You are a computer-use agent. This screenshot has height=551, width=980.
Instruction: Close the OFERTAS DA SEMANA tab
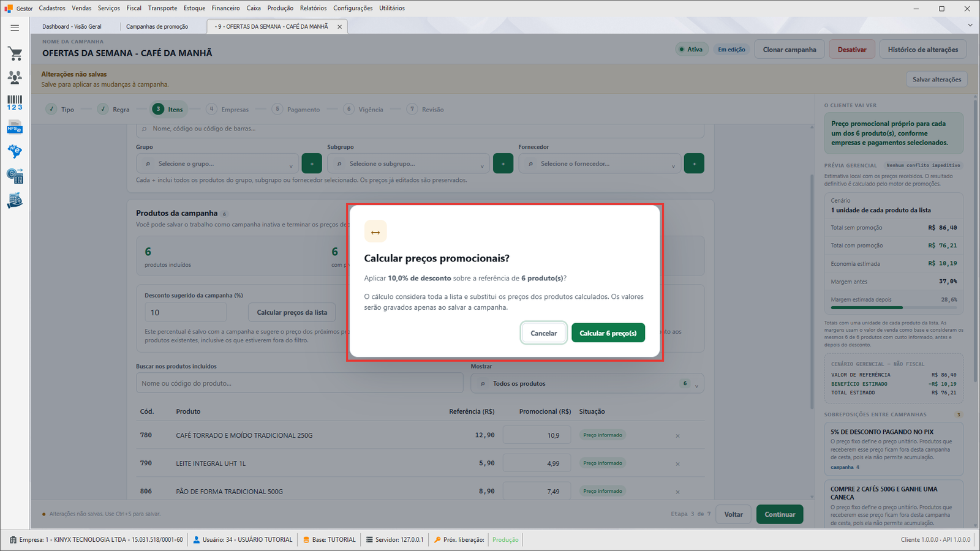click(x=339, y=27)
